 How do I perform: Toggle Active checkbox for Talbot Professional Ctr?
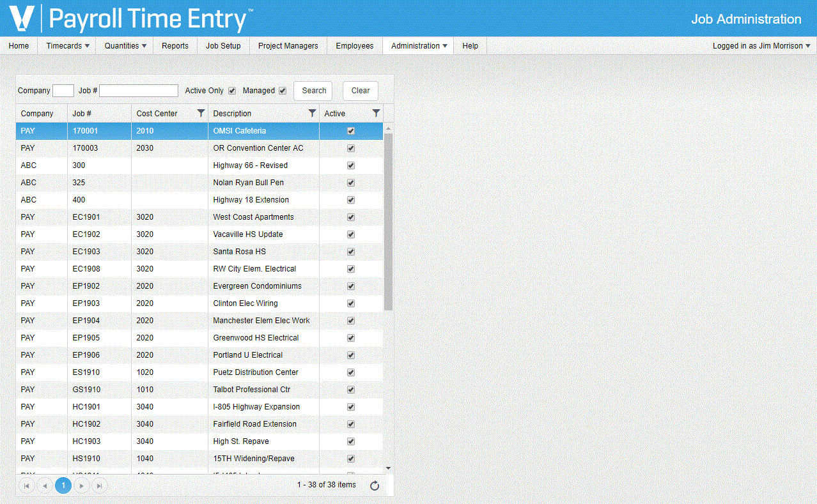tap(350, 390)
